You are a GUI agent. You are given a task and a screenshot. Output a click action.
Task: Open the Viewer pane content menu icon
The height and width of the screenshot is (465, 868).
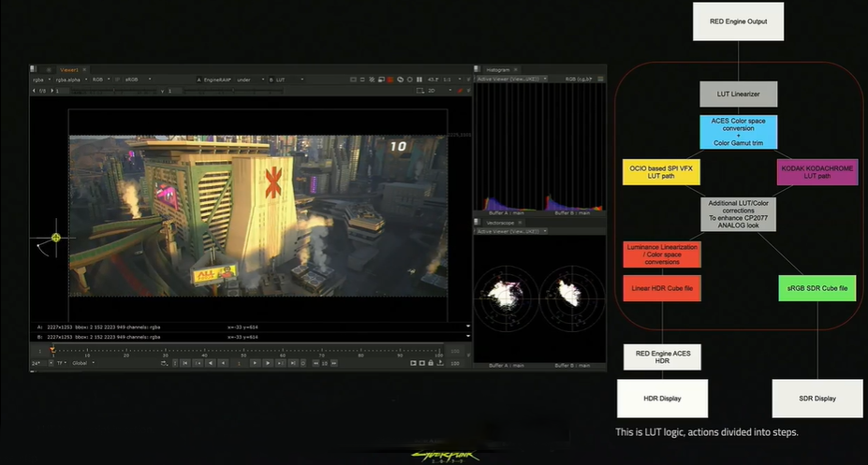(33, 69)
